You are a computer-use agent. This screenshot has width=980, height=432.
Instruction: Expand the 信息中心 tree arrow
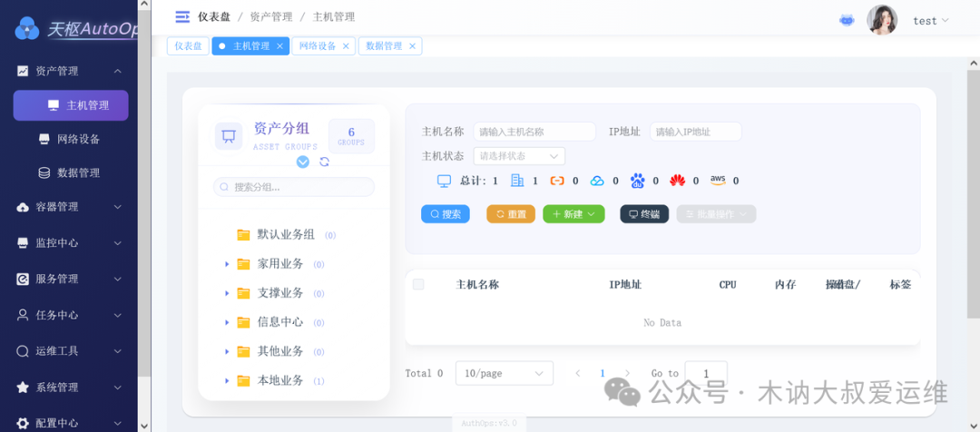pos(228,322)
